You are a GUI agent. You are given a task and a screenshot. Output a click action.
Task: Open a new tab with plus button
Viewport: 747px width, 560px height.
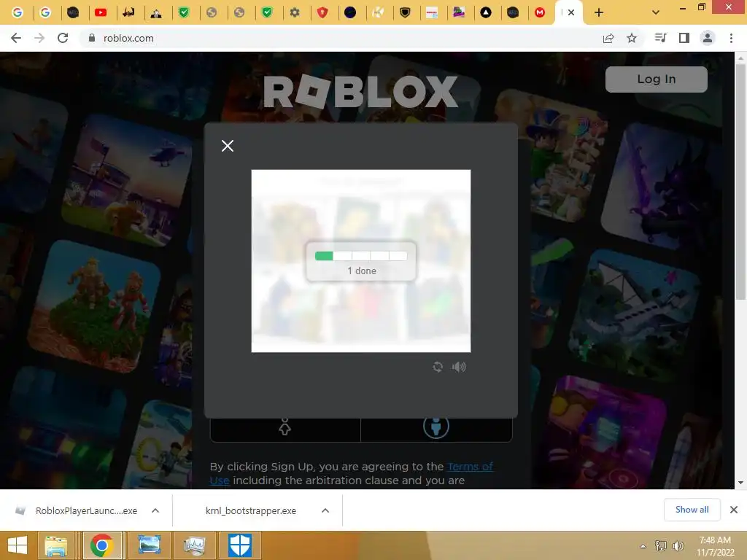[599, 12]
